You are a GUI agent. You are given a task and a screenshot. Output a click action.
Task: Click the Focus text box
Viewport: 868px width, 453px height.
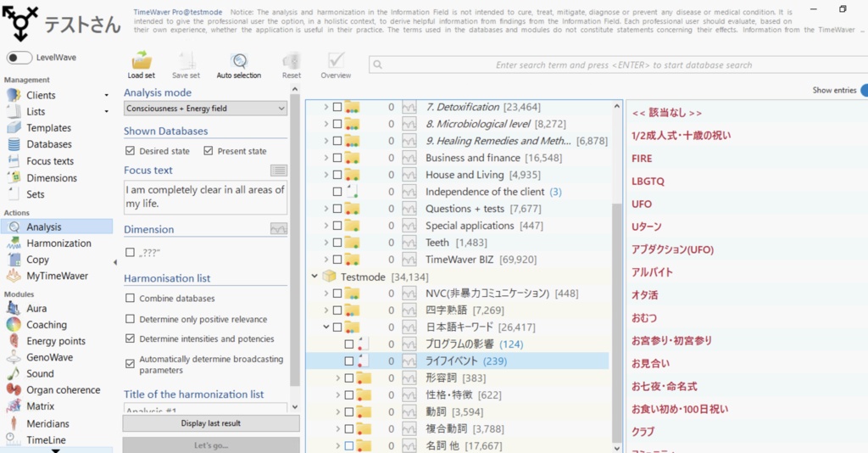(205, 197)
